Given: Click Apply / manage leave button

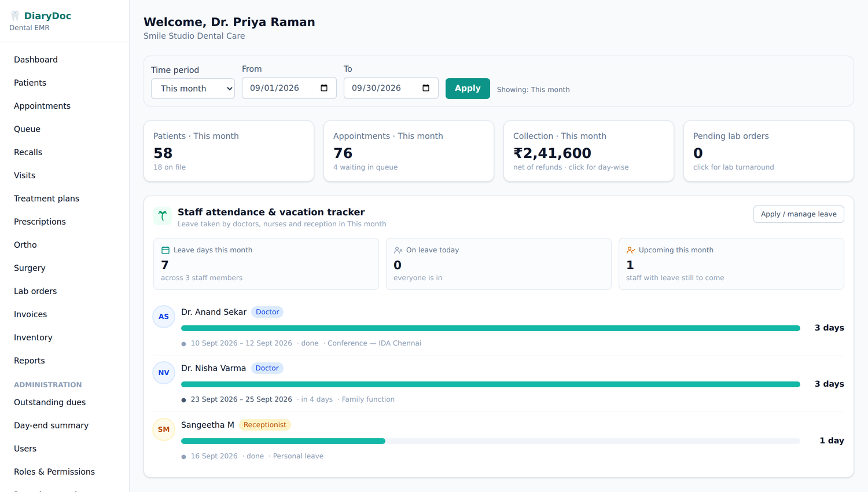Looking at the screenshot, I should click(x=799, y=214).
